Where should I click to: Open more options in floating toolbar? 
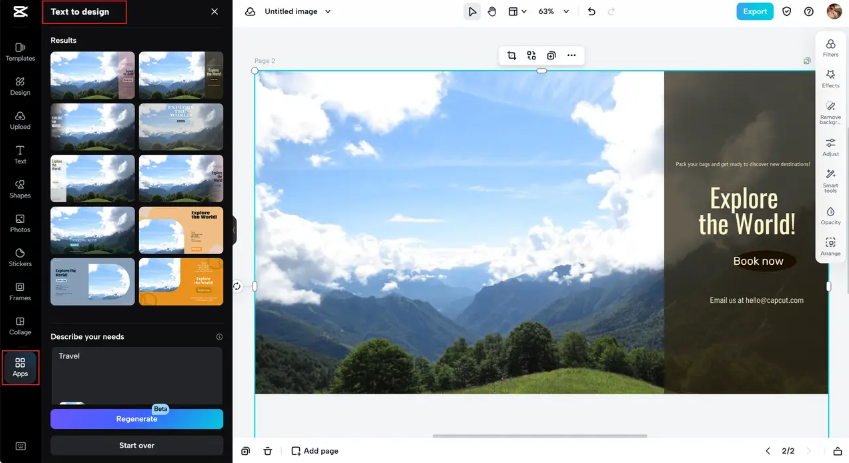(571, 55)
